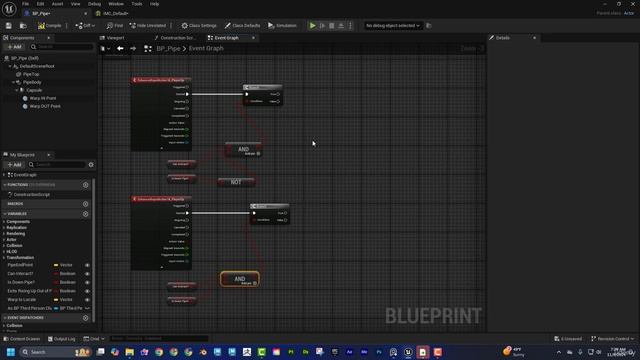Navigate back in graph history
The height and width of the screenshot is (360, 640).
(x=120, y=49)
